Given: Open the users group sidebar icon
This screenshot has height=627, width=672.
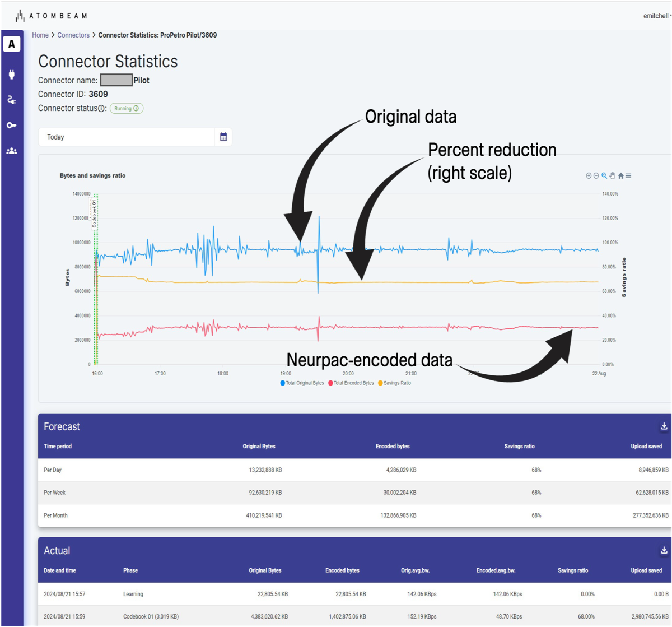Looking at the screenshot, I should (x=12, y=151).
